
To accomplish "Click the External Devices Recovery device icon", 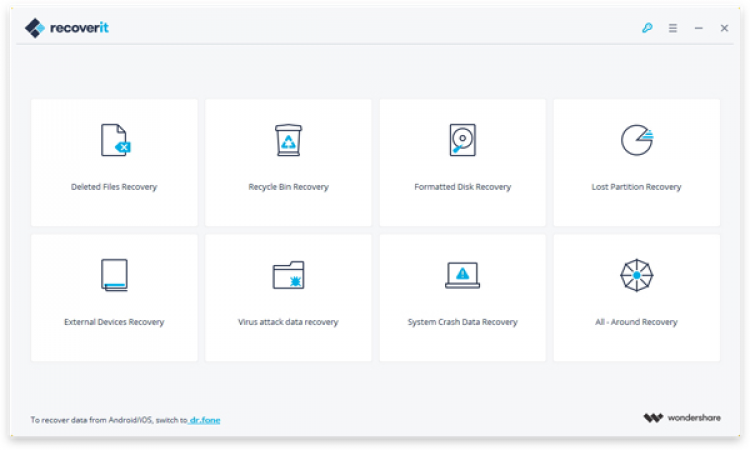I will 114,275.
